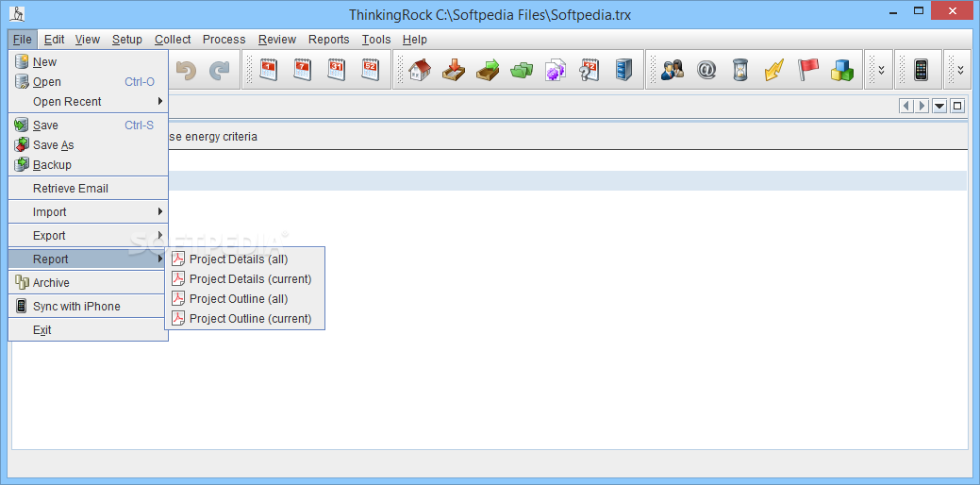The width and height of the screenshot is (980, 485).
Task: Open the Collect menu
Action: (173, 40)
